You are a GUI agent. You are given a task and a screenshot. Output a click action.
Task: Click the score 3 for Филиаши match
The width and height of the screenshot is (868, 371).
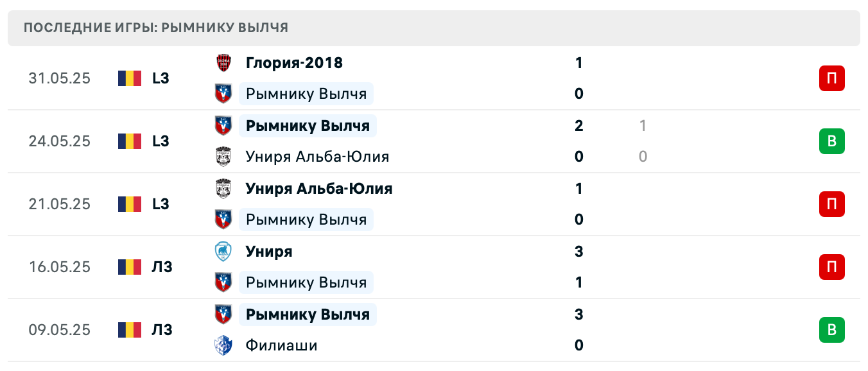click(x=578, y=315)
